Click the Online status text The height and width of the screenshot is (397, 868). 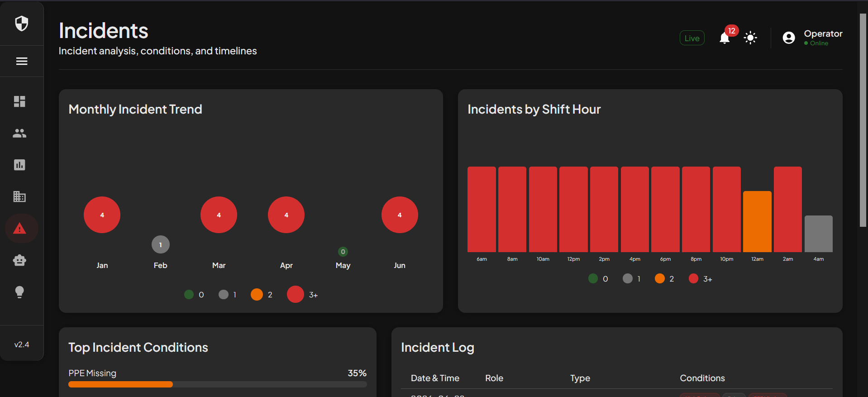pos(819,43)
